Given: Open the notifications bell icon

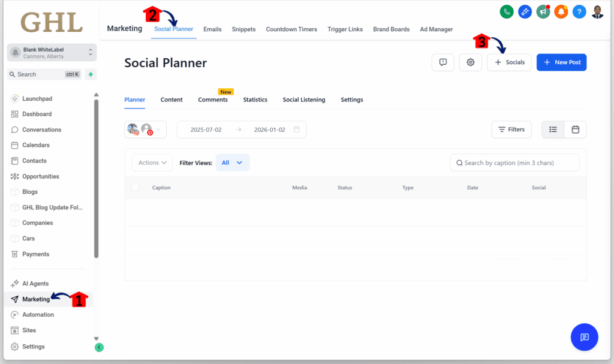Looking at the screenshot, I should click(x=561, y=11).
